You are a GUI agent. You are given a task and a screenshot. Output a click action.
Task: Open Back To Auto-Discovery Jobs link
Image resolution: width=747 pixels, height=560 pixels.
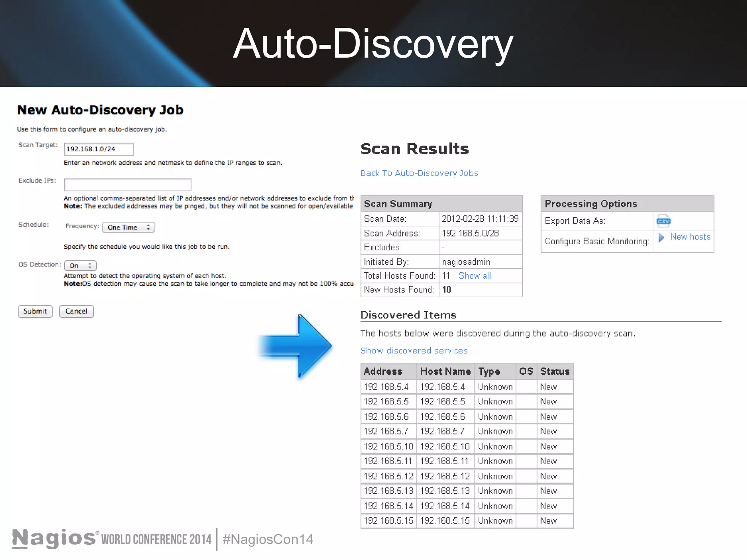pyautogui.click(x=419, y=173)
